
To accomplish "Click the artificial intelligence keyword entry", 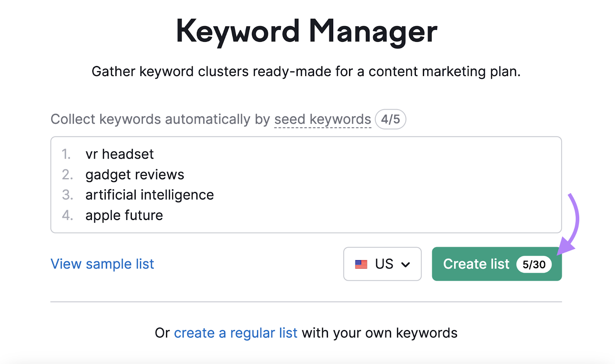I will pyautogui.click(x=150, y=195).
